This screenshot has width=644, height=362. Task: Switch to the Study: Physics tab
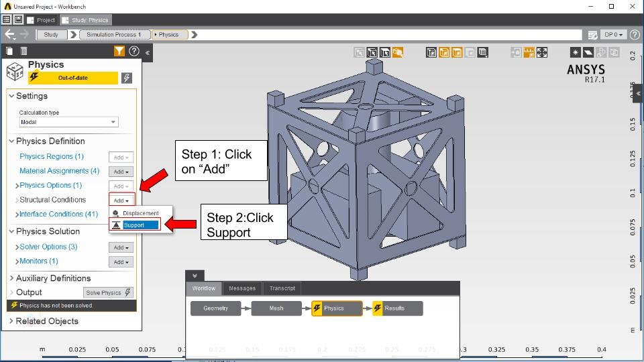[x=85, y=19]
